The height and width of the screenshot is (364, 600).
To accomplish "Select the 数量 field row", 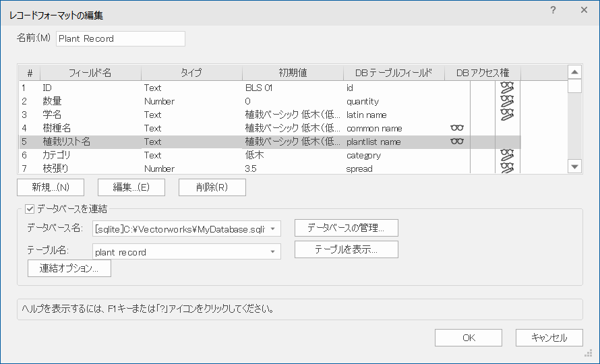I will (x=270, y=101).
